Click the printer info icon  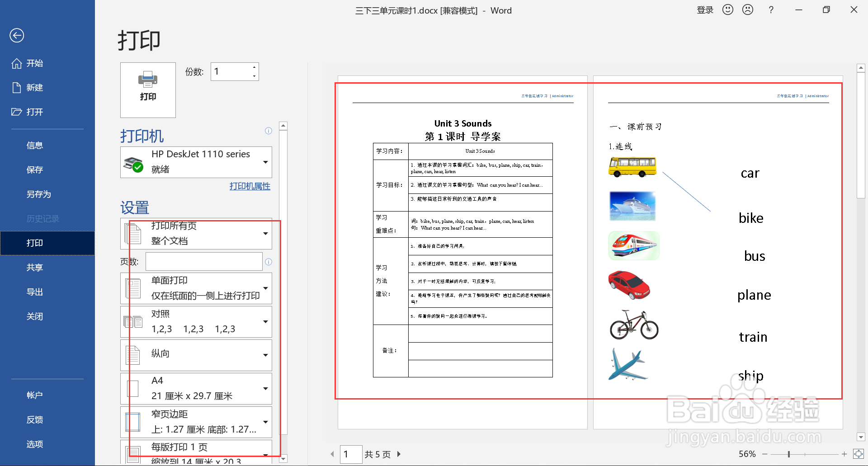tap(269, 131)
